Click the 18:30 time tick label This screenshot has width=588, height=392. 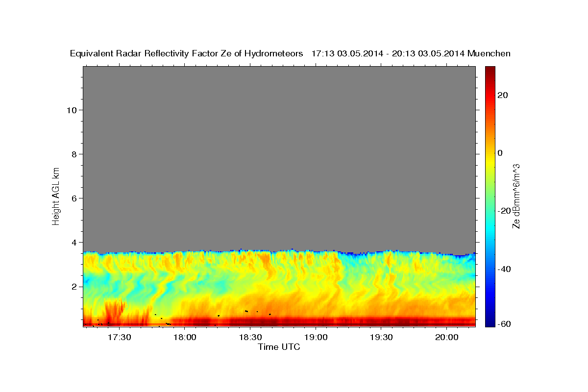coord(250,337)
